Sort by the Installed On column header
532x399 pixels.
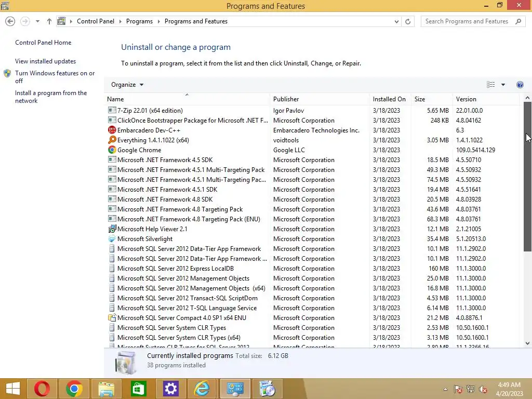pyautogui.click(x=391, y=99)
